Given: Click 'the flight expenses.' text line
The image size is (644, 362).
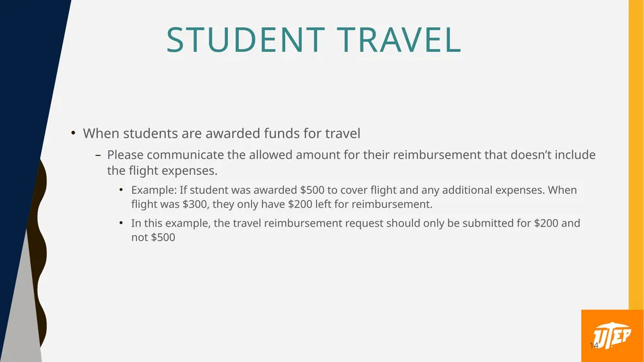Looking at the screenshot, I should [x=162, y=171].
